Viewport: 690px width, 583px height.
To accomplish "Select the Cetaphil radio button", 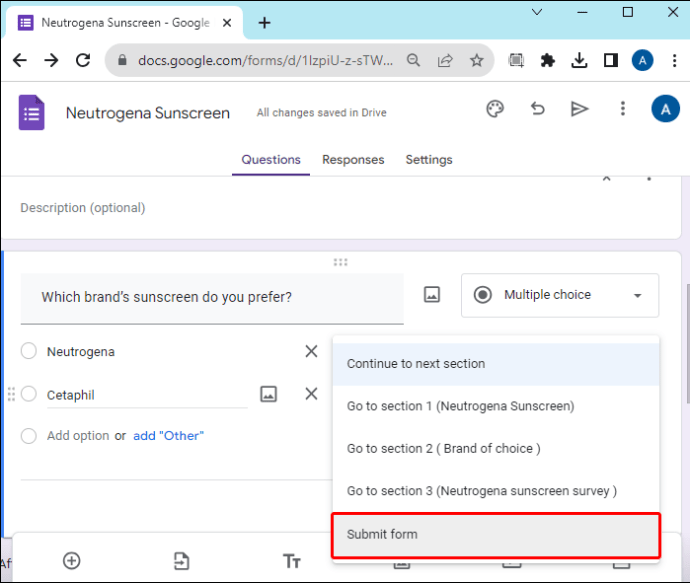I will pyautogui.click(x=29, y=394).
